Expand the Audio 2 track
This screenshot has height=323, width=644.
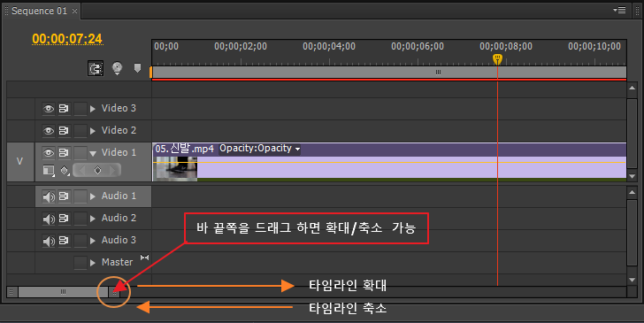tap(93, 219)
